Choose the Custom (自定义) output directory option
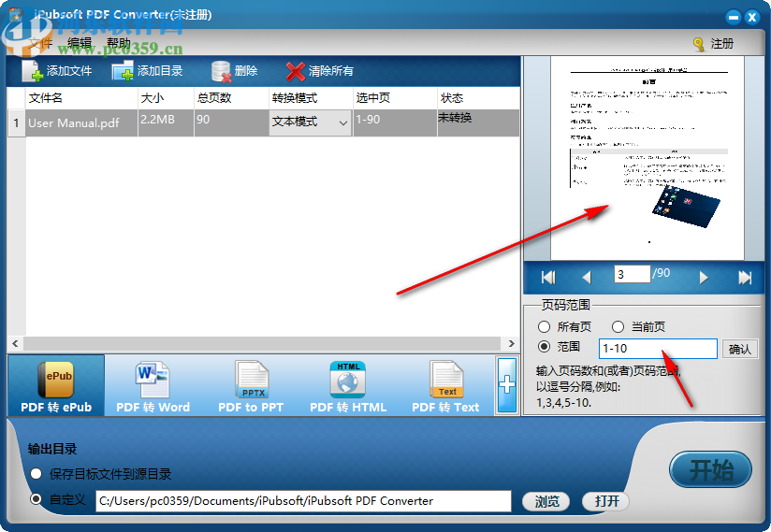The image size is (771, 532). [36, 499]
